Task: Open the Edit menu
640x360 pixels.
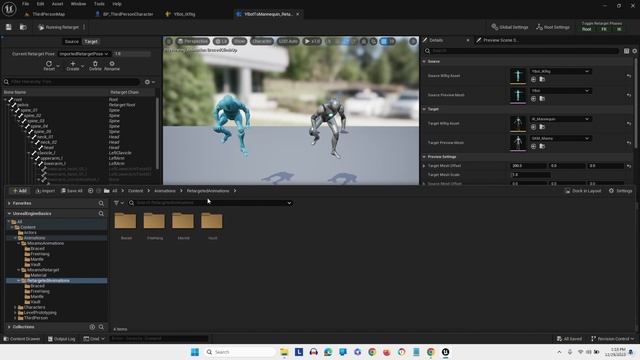Action: pyautogui.click(x=40, y=4)
